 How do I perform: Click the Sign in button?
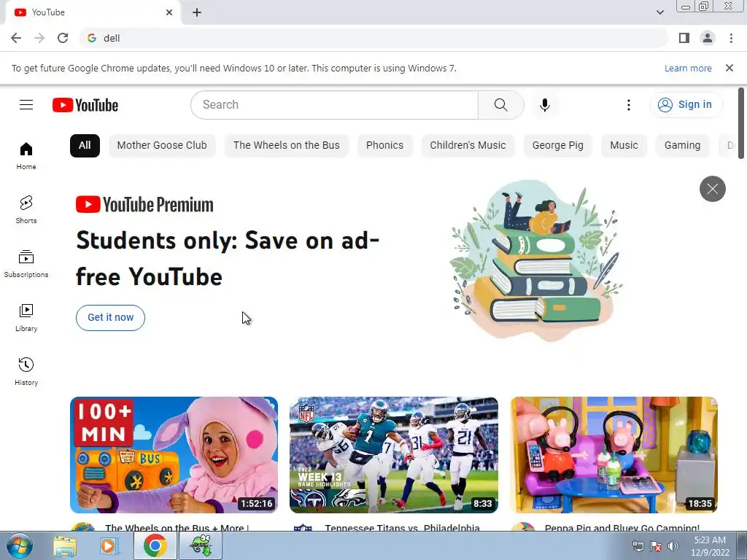point(686,105)
